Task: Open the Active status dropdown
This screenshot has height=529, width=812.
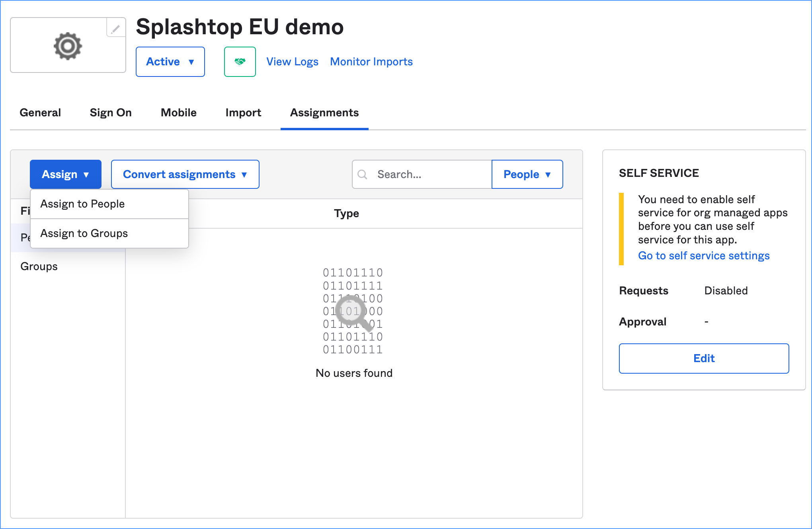Action: [x=170, y=62]
